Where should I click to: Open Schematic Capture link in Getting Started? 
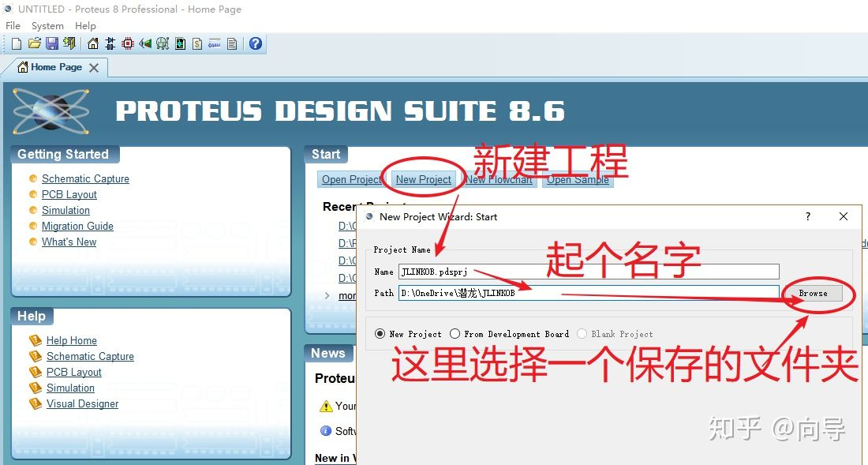tap(85, 178)
